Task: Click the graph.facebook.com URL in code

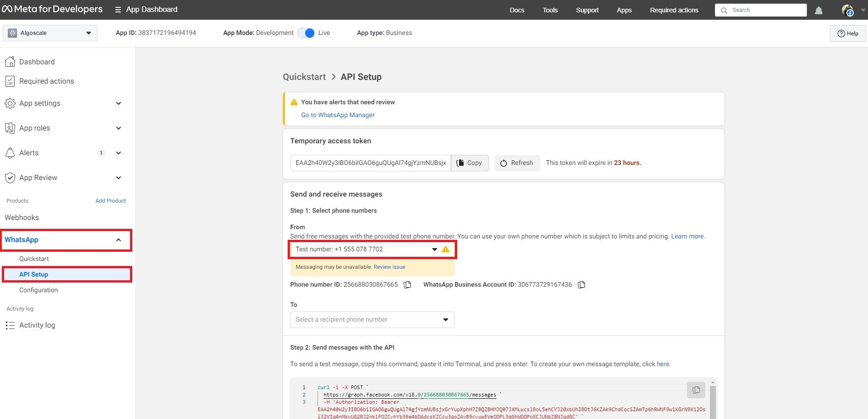Action: [409, 395]
